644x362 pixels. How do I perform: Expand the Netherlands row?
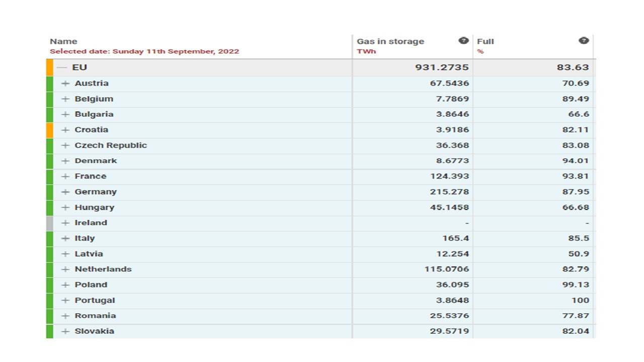click(x=65, y=269)
